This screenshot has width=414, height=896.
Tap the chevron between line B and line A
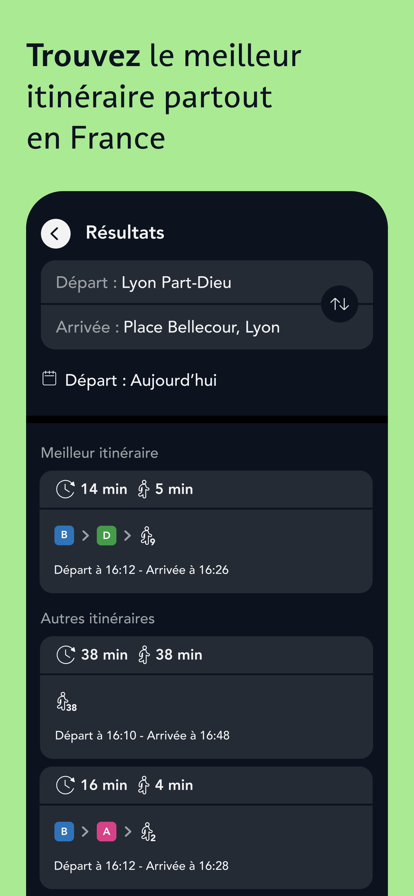(85, 832)
